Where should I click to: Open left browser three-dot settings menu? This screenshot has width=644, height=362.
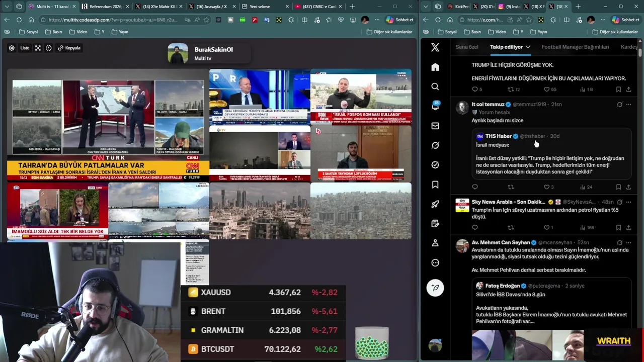[x=377, y=20]
